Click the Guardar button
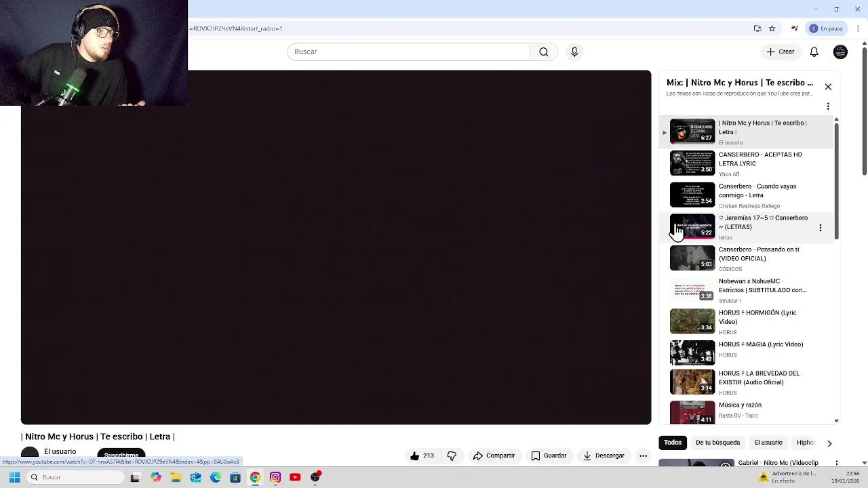The height and width of the screenshot is (488, 868). pyautogui.click(x=549, y=455)
